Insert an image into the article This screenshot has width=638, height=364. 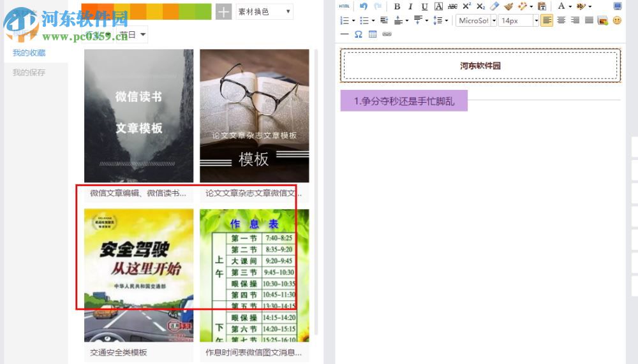click(x=603, y=20)
